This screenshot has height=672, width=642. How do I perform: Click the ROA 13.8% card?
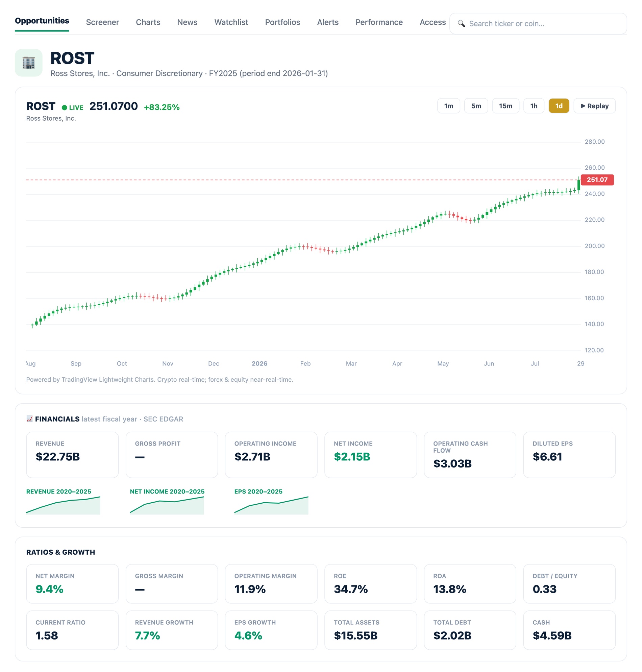tap(470, 584)
